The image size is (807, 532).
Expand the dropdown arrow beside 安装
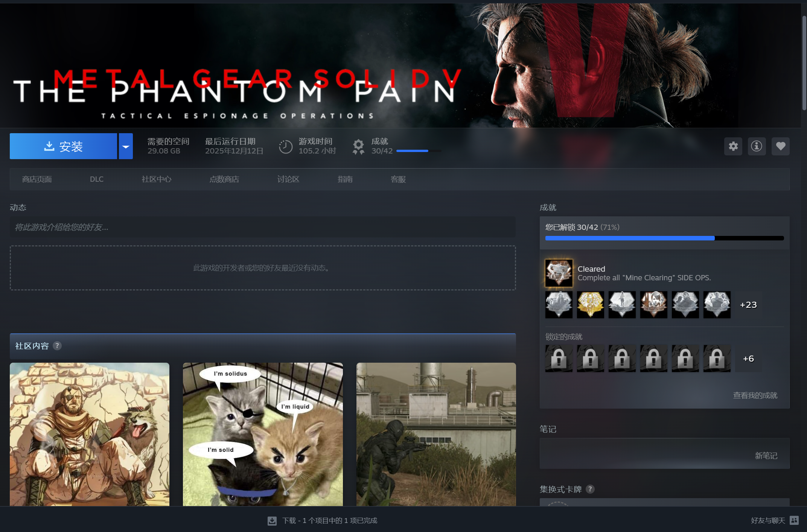126,146
